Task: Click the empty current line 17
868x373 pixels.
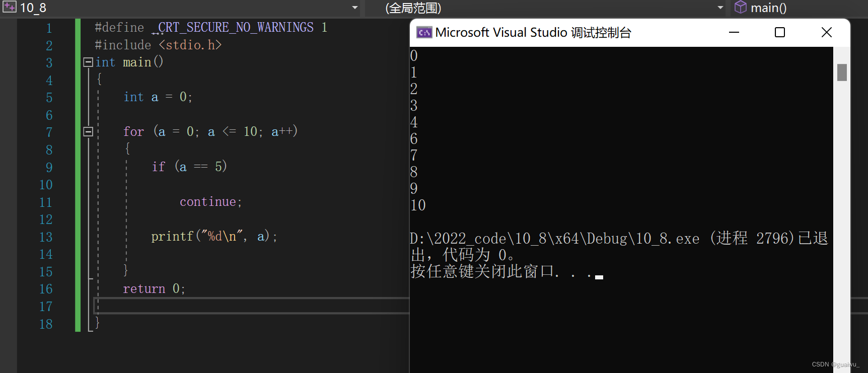Action: [x=252, y=306]
